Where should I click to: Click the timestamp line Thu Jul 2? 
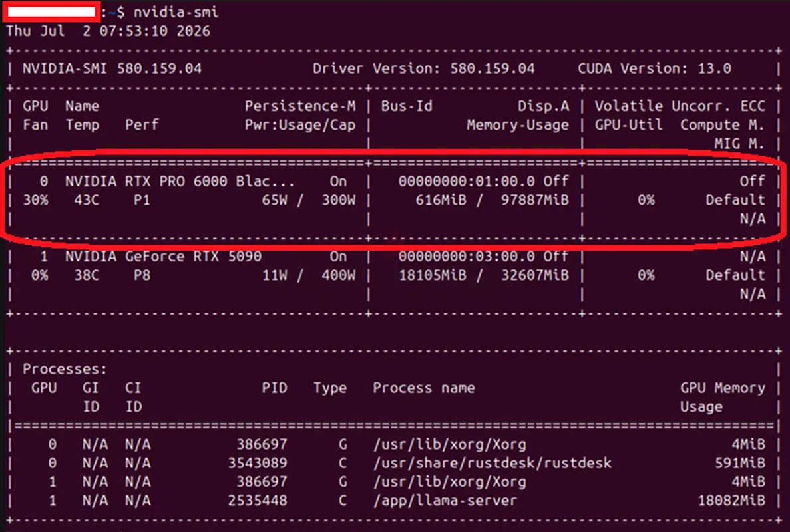coord(108,31)
